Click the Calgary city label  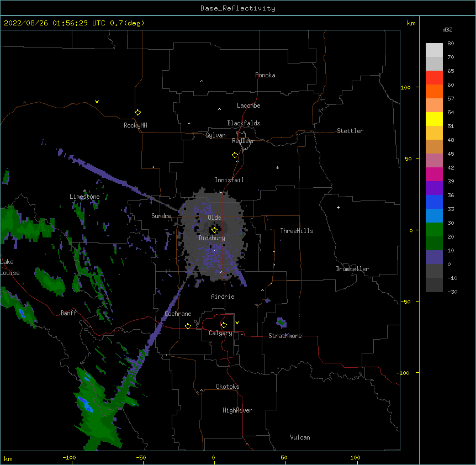point(220,333)
